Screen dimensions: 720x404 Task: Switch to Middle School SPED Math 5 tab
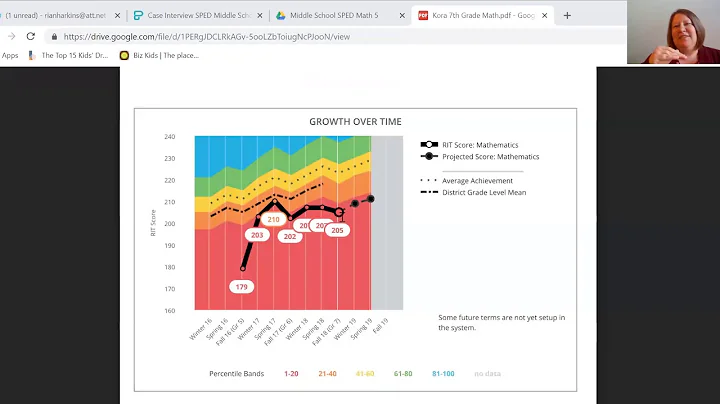click(x=333, y=15)
